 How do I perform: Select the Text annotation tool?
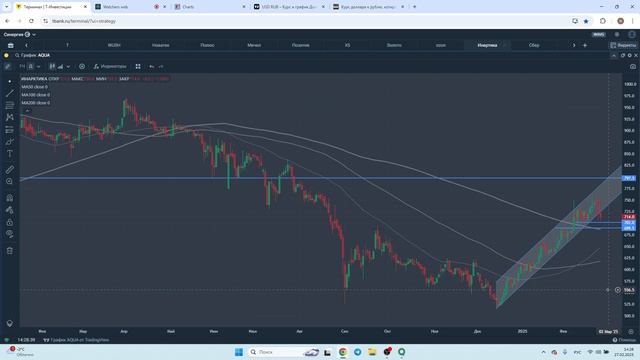(x=10, y=154)
